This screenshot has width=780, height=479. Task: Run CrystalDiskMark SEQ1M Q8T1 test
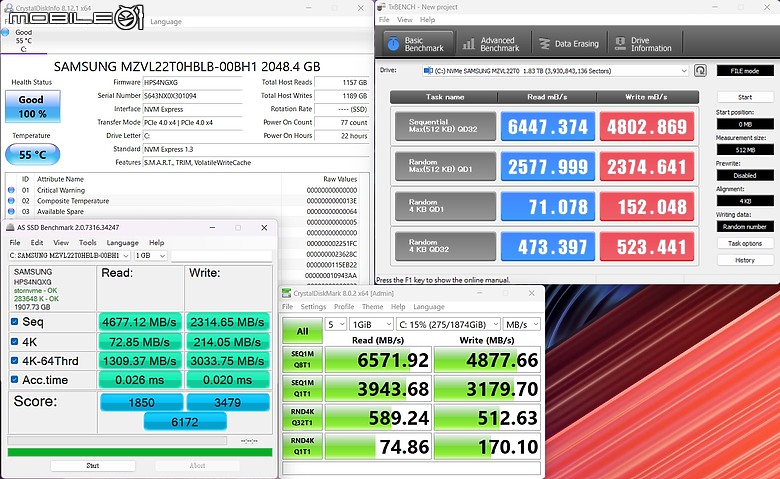302,360
